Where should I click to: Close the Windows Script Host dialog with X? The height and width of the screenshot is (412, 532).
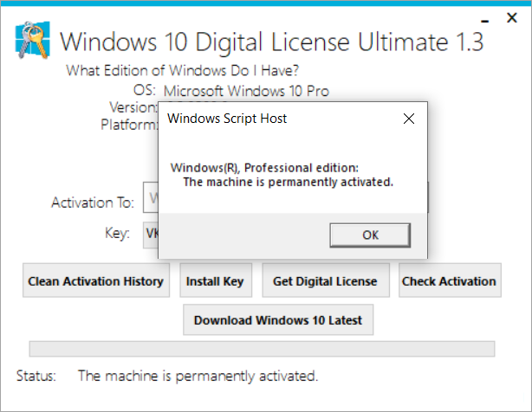409,119
